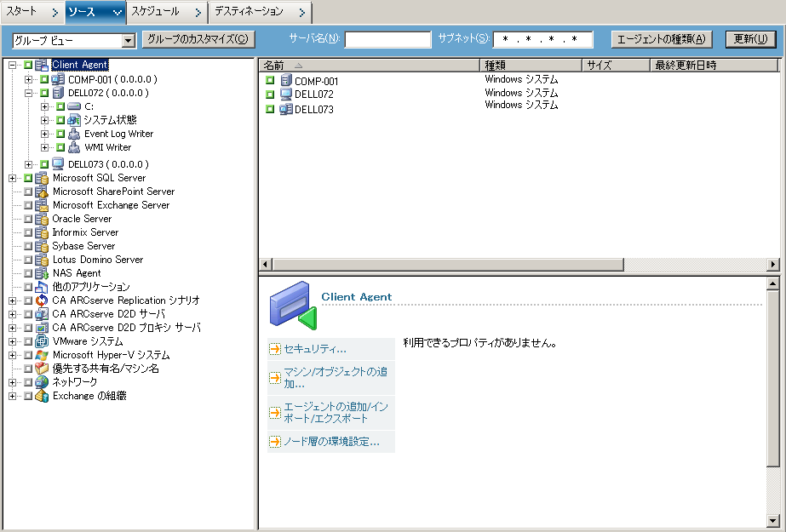Expand the COMP-001 tree node
The width and height of the screenshot is (786, 532).
click(29, 79)
